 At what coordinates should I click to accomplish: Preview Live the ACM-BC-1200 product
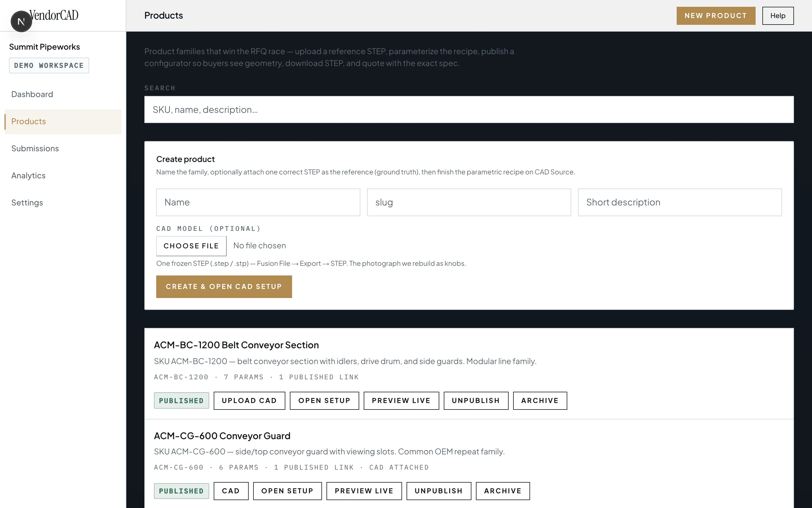[x=401, y=400]
